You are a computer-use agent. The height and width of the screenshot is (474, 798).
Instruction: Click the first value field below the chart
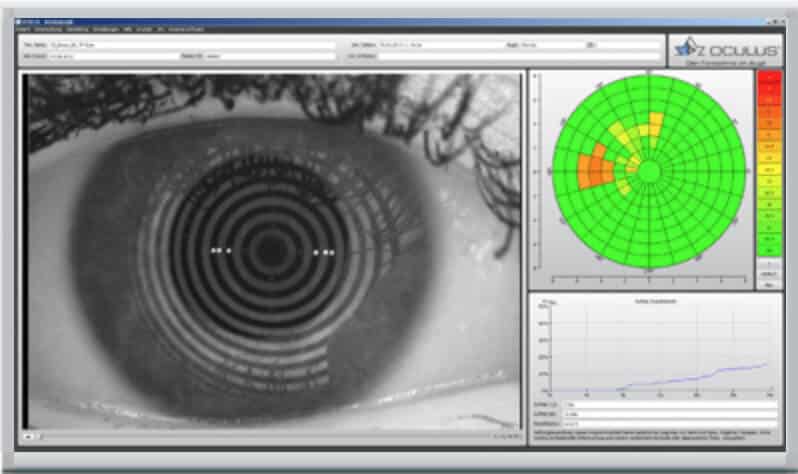pos(665,405)
